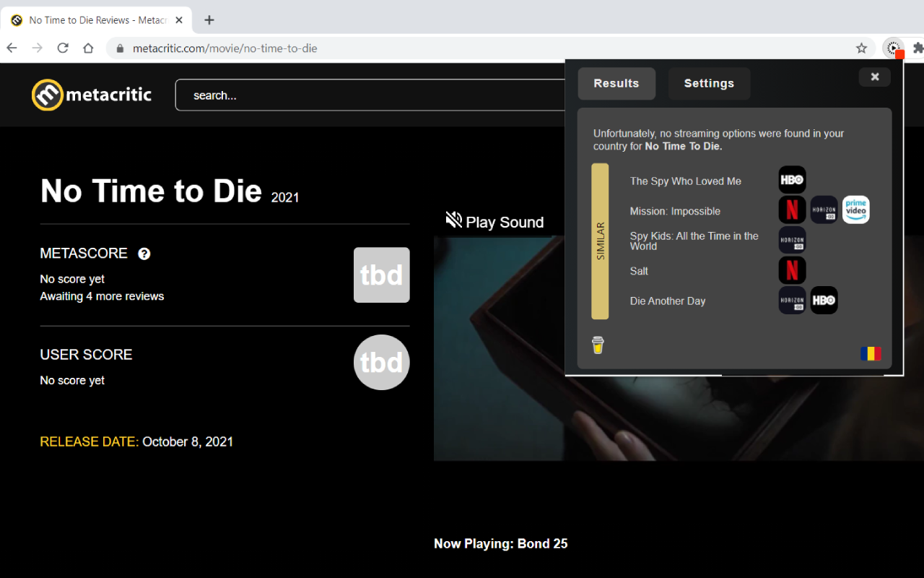
Task: Click Awaiting 4 more reviews text
Action: (x=102, y=296)
